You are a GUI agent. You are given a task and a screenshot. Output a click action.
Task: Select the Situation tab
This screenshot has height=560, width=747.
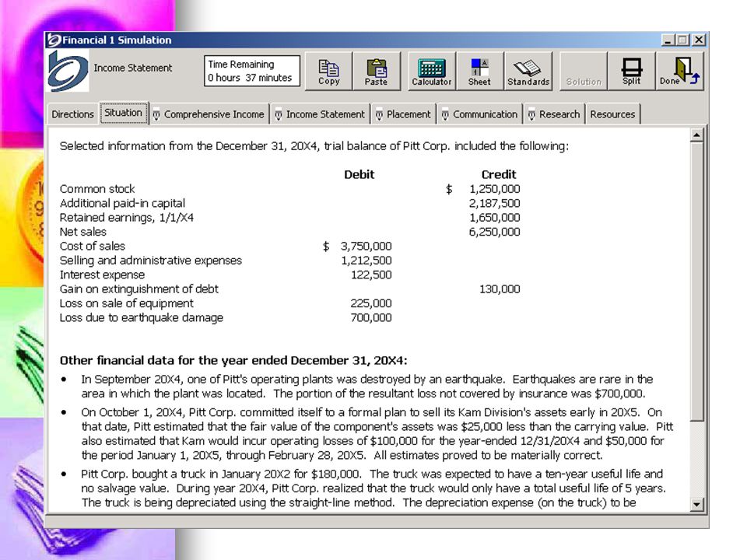point(124,113)
